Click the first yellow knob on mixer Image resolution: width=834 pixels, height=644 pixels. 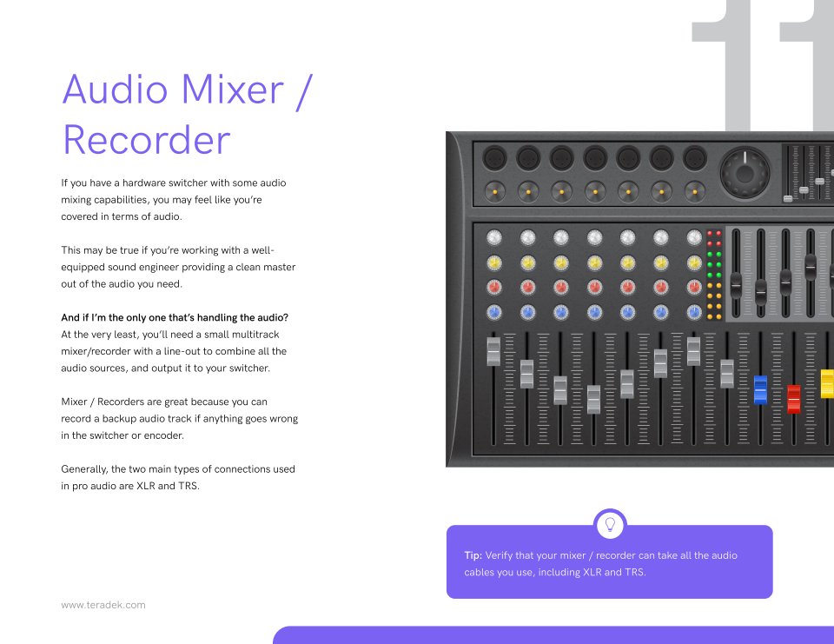pyautogui.click(x=494, y=262)
